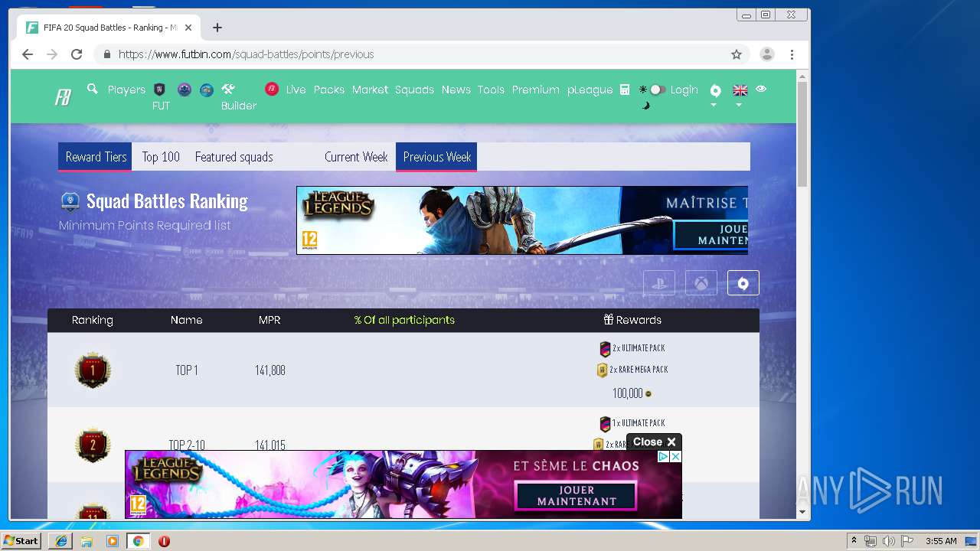The image size is (980, 551).
Task: Open the Windows Start menu
Action: [21, 541]
